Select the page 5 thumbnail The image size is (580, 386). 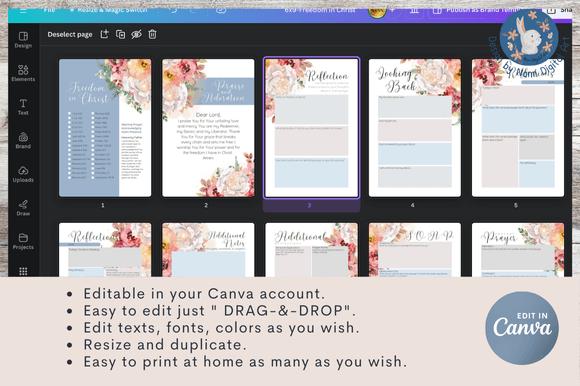pos(518,128)
